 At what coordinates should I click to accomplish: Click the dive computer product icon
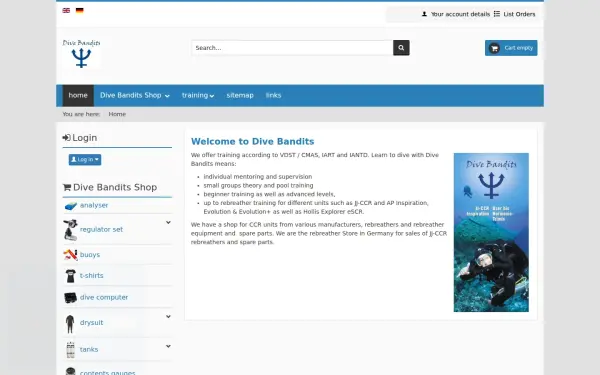click(x=70, y=297)
